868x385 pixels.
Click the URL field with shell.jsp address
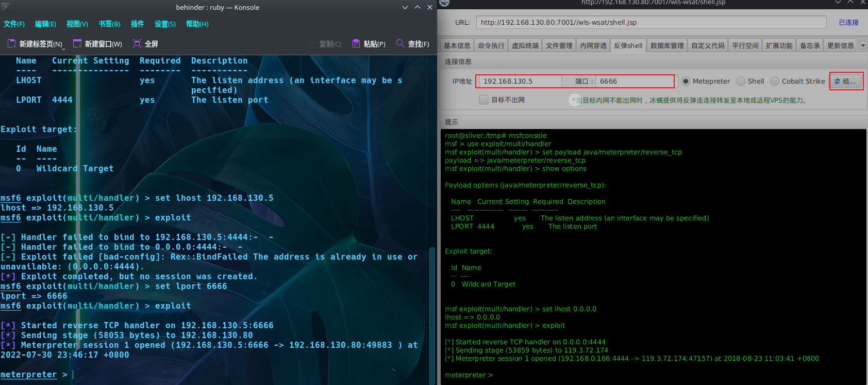click(651, 22)
